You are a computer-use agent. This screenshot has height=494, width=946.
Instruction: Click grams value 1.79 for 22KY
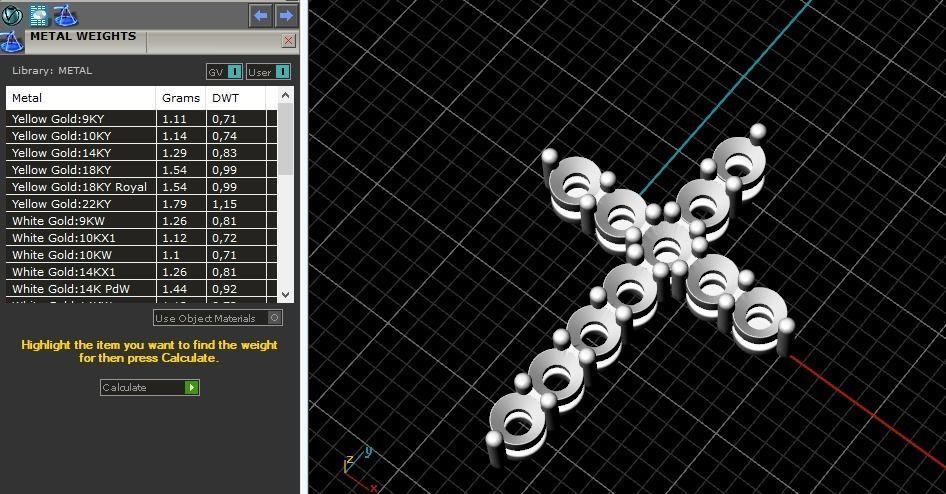click(174, 204)
